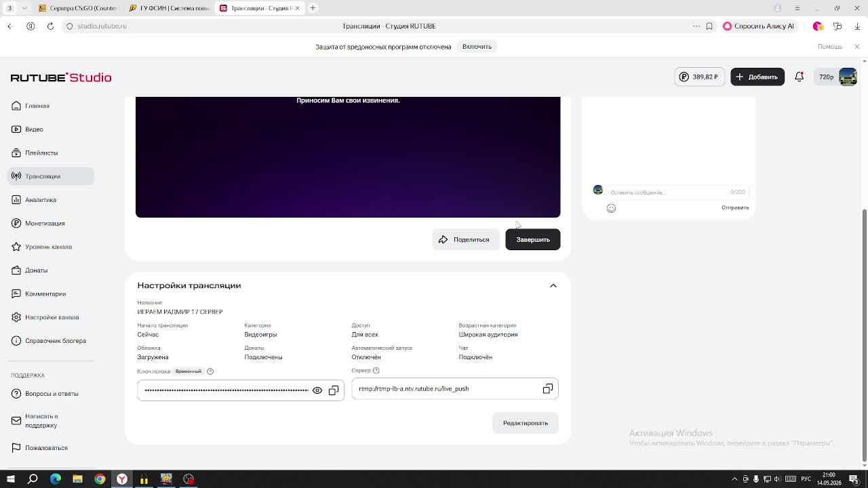Screen dimensions: 868x488
Task: Click the Пожаловаться flag icon
Action: point(16,448)
